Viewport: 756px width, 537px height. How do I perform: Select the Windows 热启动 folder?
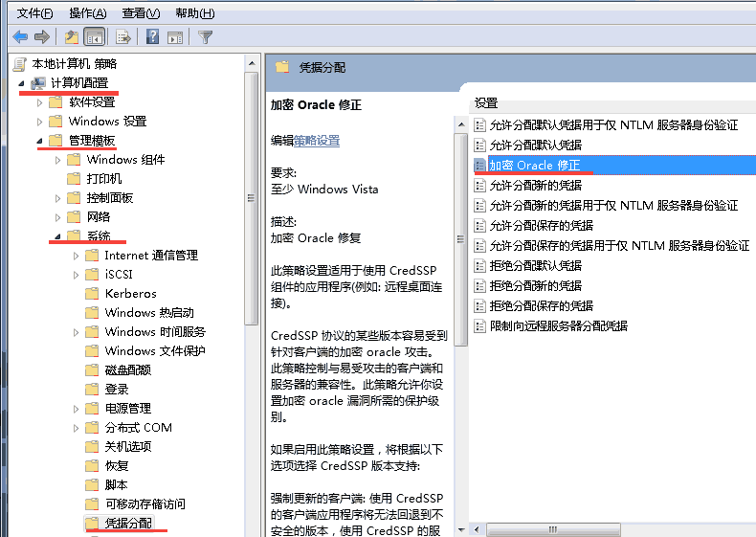[x=149, y=313]
